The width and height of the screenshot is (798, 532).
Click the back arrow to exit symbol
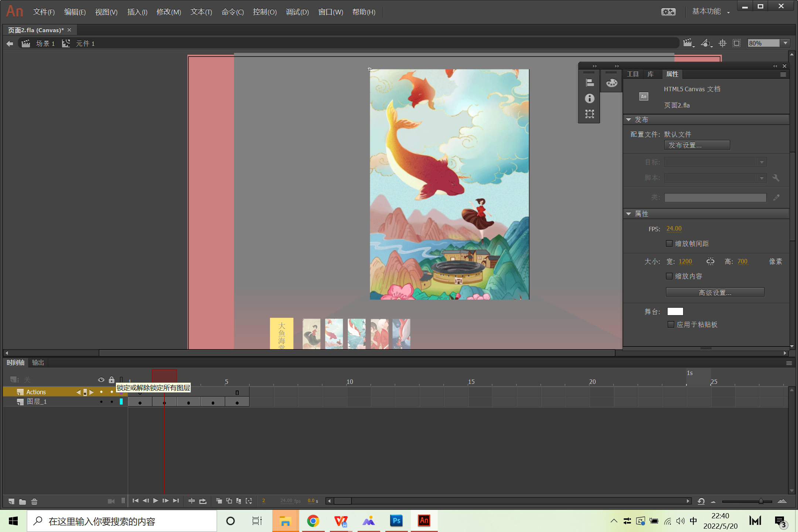[x=10, y=44]
